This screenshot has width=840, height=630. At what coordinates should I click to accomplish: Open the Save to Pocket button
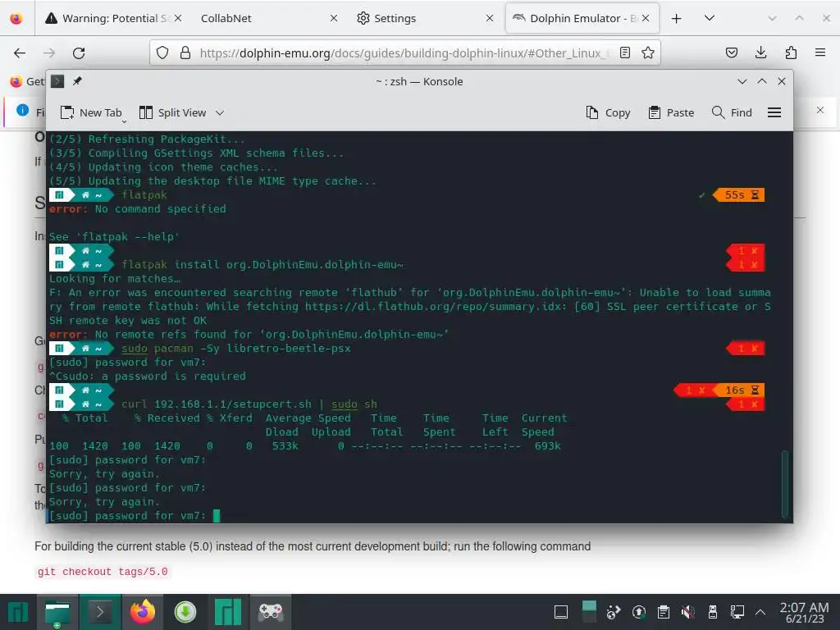point(731,52)
